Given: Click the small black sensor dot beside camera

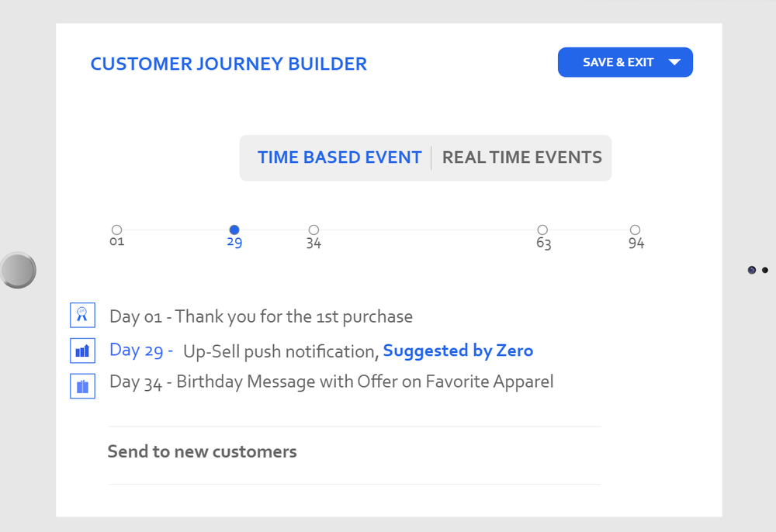Looking at the screenshot, I should [765, 270].
